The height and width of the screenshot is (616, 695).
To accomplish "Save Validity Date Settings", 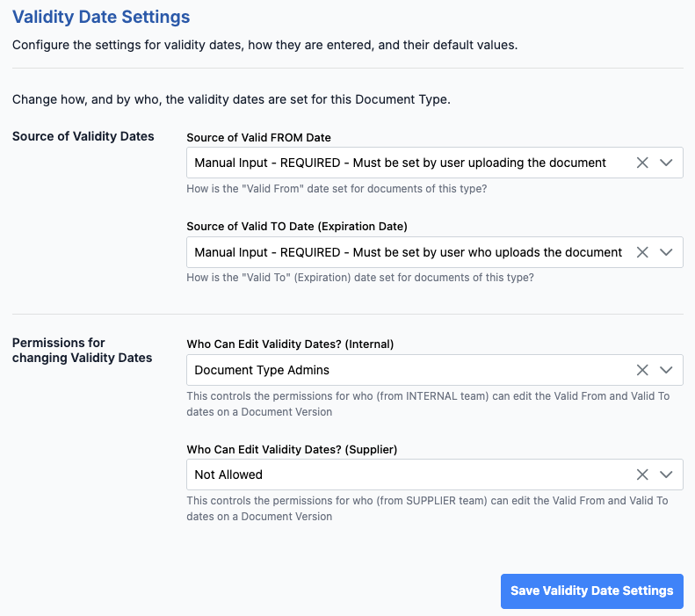I will pyautogui.click(x=591, y=591).
